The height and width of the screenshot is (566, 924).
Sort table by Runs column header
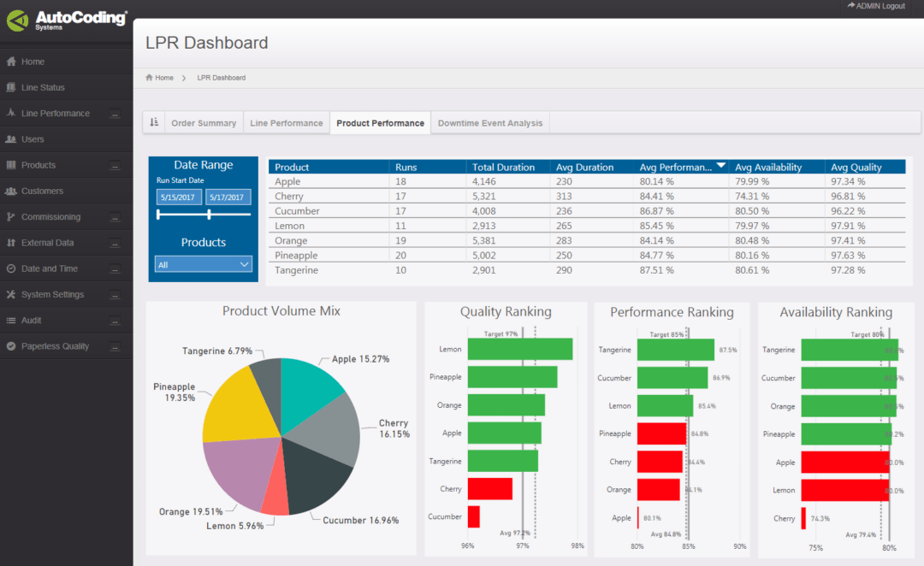[427, 167]
